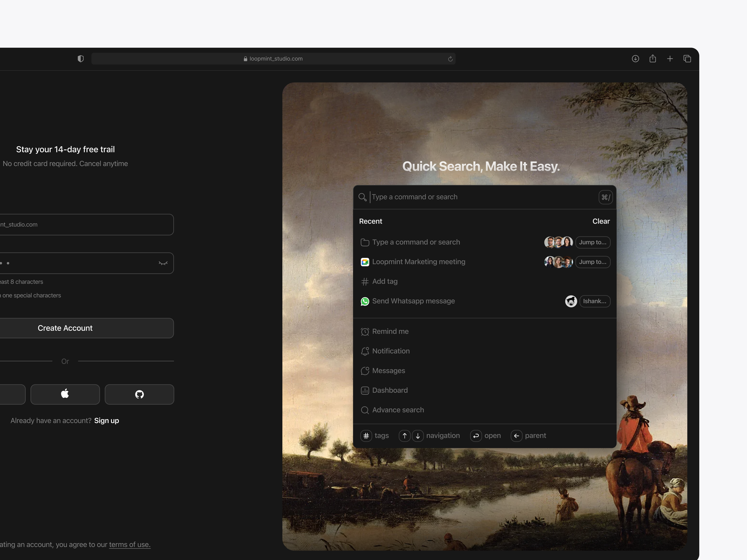Viewport: 747px width, 560px height.
Task: Show the tab overview icon
Action: [x=687, y=59]
